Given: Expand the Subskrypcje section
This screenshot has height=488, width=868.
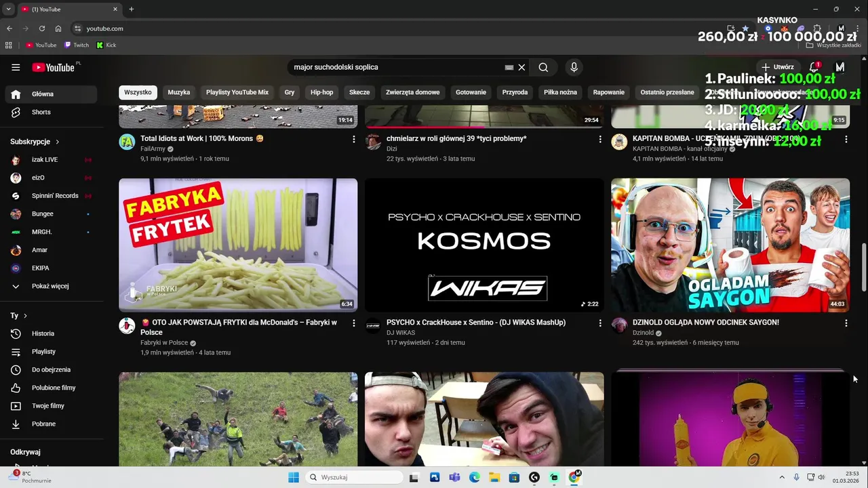Looking at the screenshot, I should pyautogui.click(x=35, y=142).
